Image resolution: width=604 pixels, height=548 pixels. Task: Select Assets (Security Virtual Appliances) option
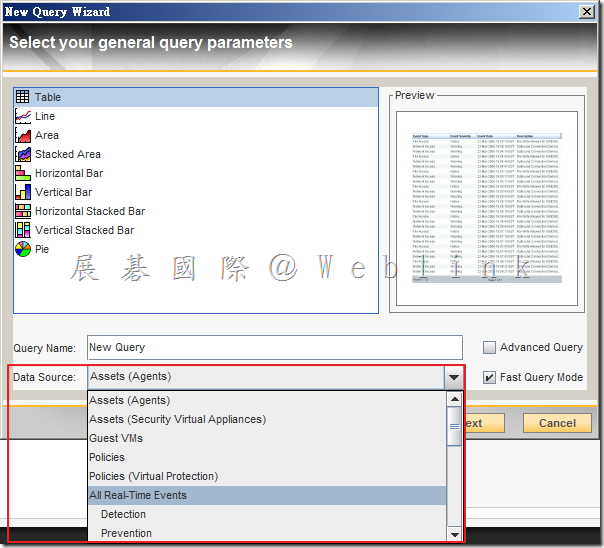(177, 419)
